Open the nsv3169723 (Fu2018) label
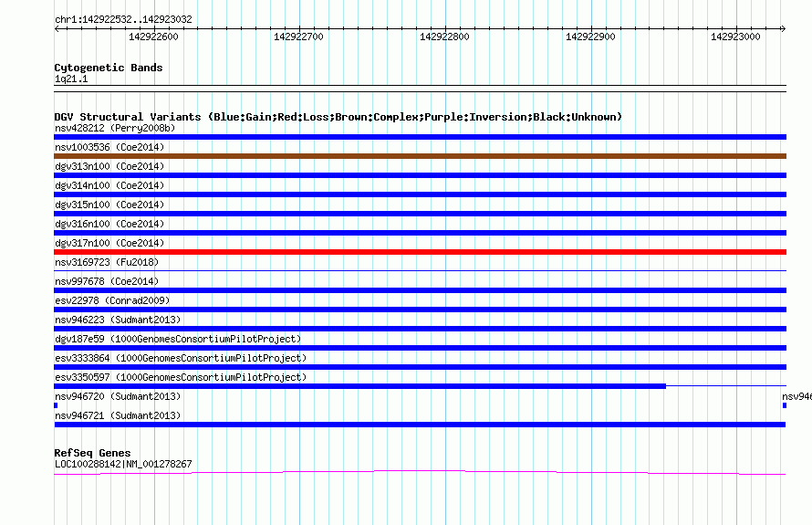 pos(107,262)
